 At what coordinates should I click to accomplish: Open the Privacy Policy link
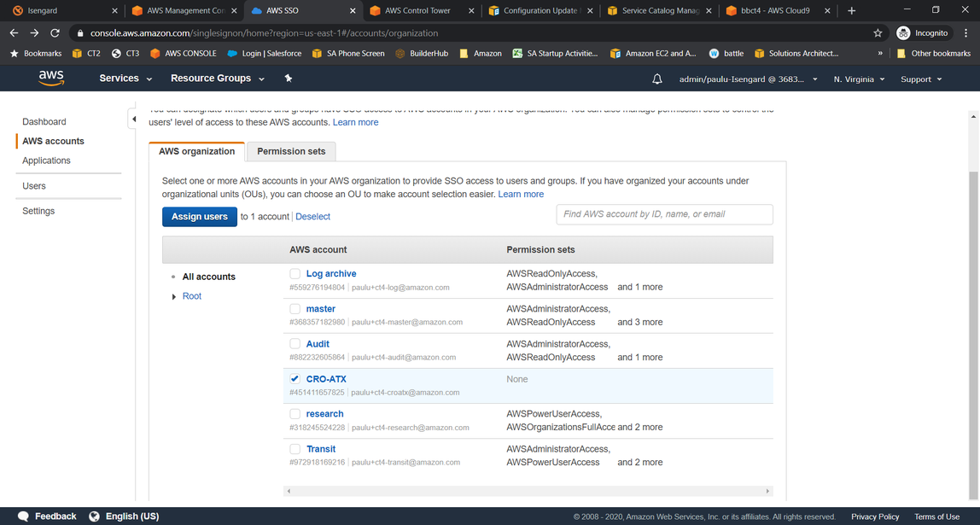[875, 516]
